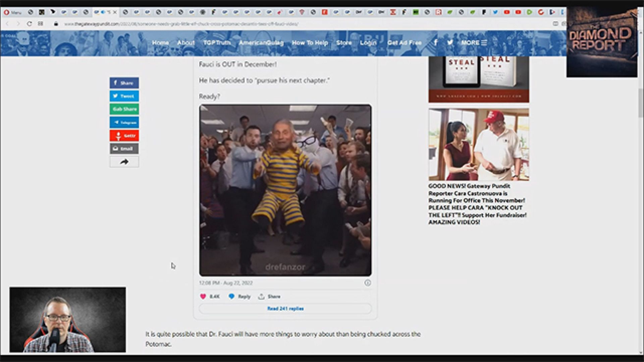Reply to the embedded tweet
This screenshot has width=644, height=362.
[x=239, y=296]
